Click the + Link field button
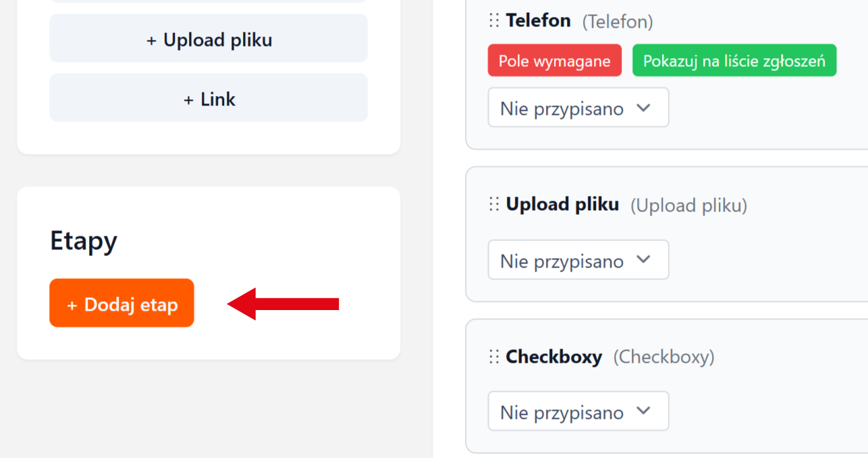Viewport: 868px width, 458px height. pyautogui.click(x=209, y=99)
